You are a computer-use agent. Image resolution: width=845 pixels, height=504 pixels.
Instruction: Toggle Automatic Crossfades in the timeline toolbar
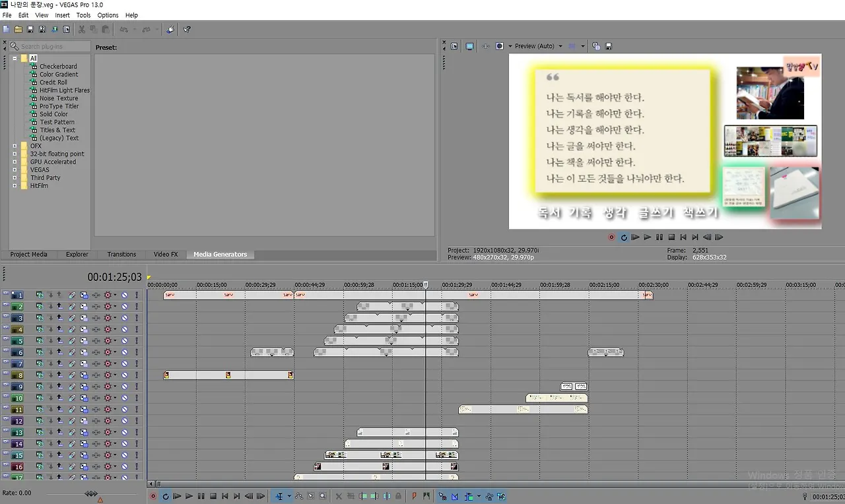(455, 496)
